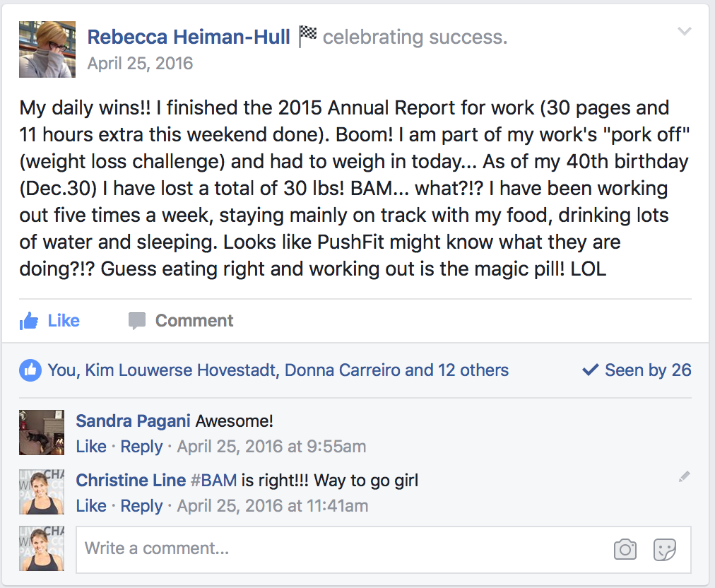Click the thumbs-up Like icon

tap(30, 321)
